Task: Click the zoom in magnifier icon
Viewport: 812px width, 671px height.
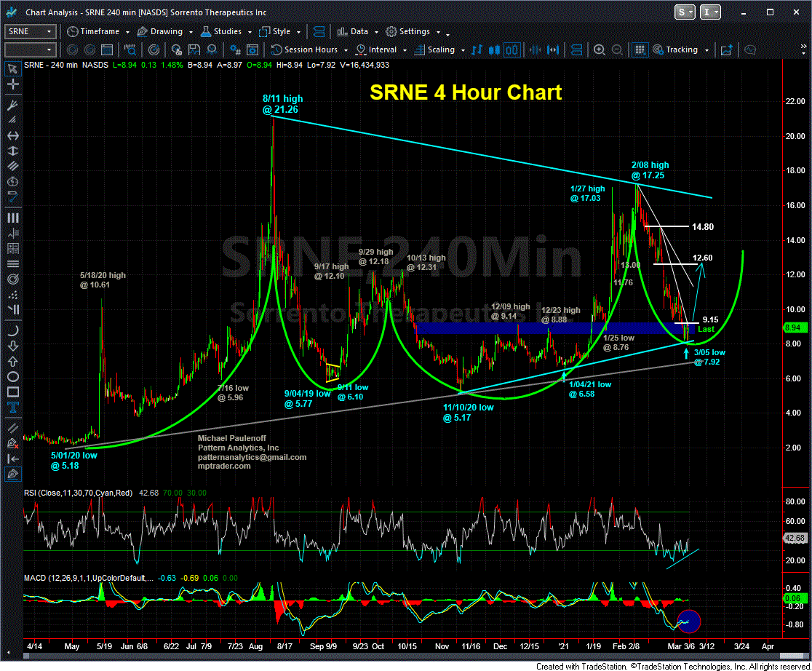Action: tap(599, 50)
